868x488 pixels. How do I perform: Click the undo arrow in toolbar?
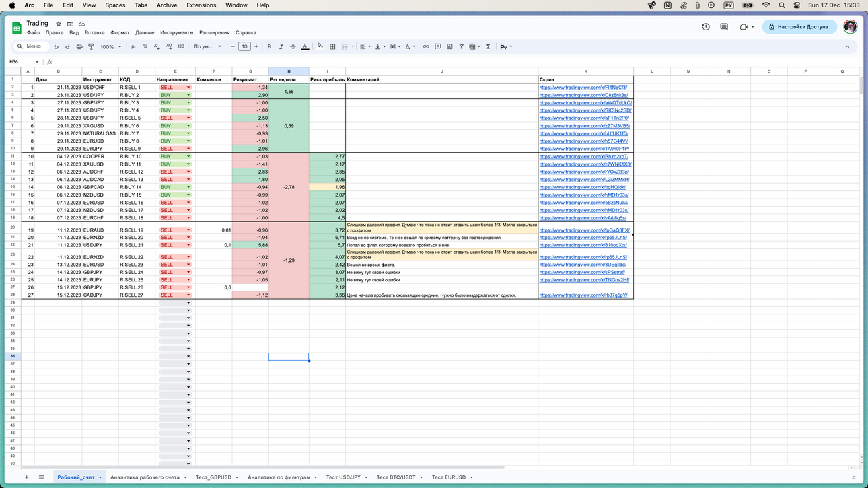(x=56, y=47)
